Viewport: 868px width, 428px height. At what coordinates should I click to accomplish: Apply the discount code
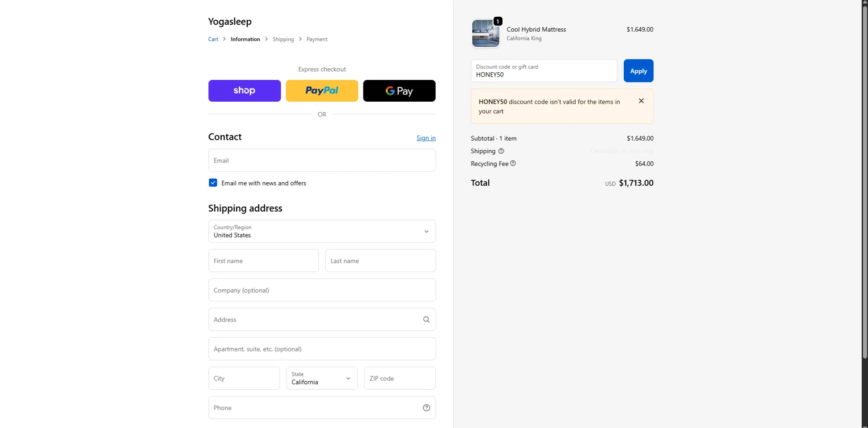tap(638, 71)
